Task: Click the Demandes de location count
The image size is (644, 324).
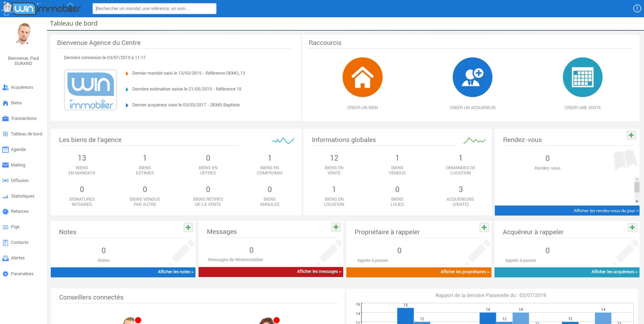Action: click(x=460, y=158)
